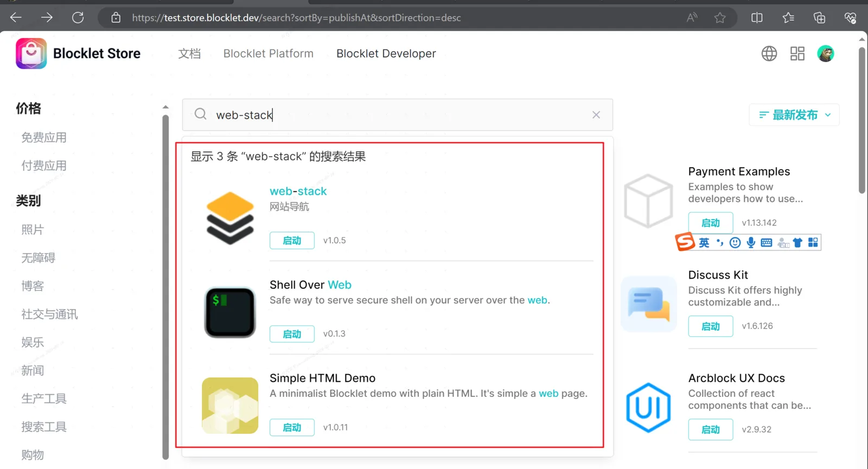
Task: Open the user avatar menu
Action: [x=826, y=54]
